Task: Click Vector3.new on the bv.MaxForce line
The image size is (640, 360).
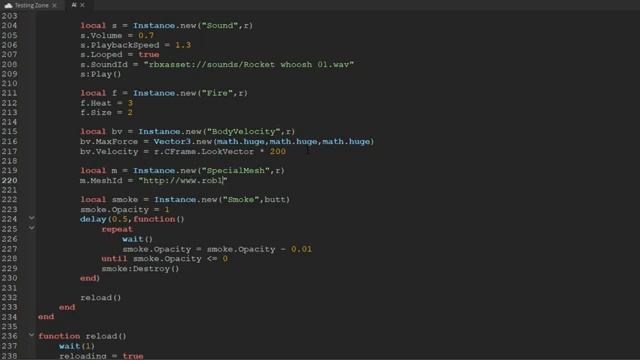Action: tap(182, 142)
